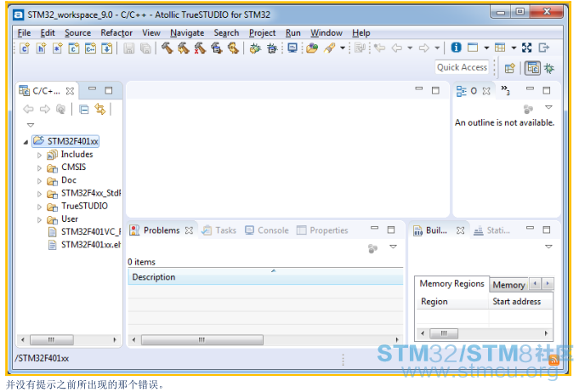Click the new C++ project icon
579x392 pixels.
pos(90,48)
